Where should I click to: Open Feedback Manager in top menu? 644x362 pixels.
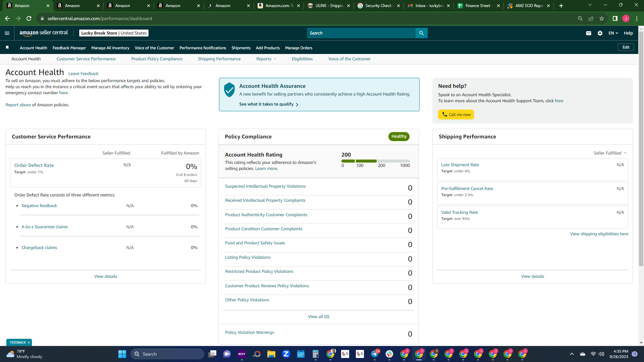coord(69,48)
